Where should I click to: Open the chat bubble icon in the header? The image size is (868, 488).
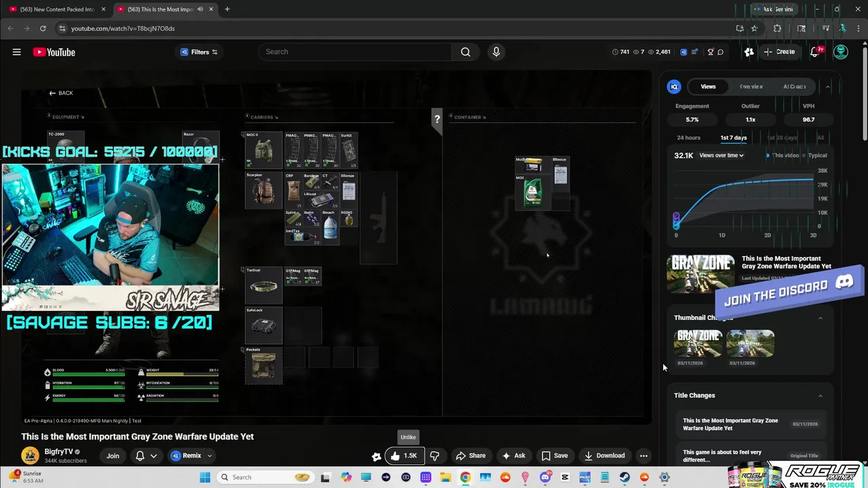(721, 52)
